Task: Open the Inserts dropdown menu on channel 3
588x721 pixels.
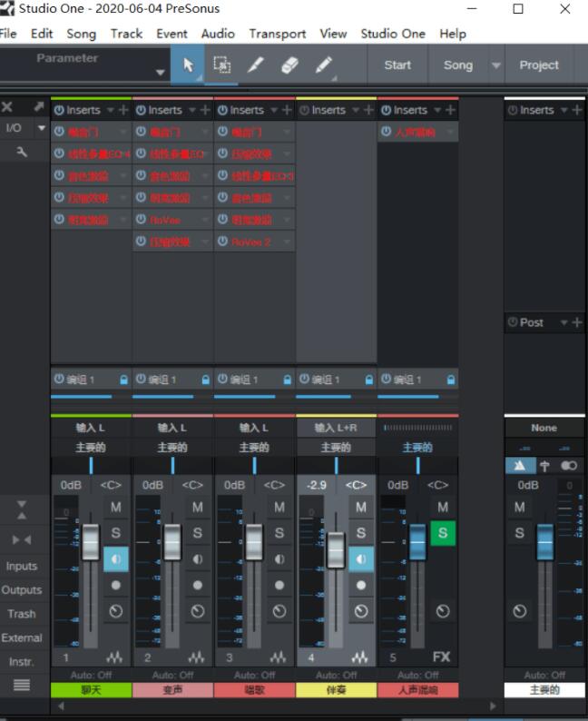Action: point(270,110)
